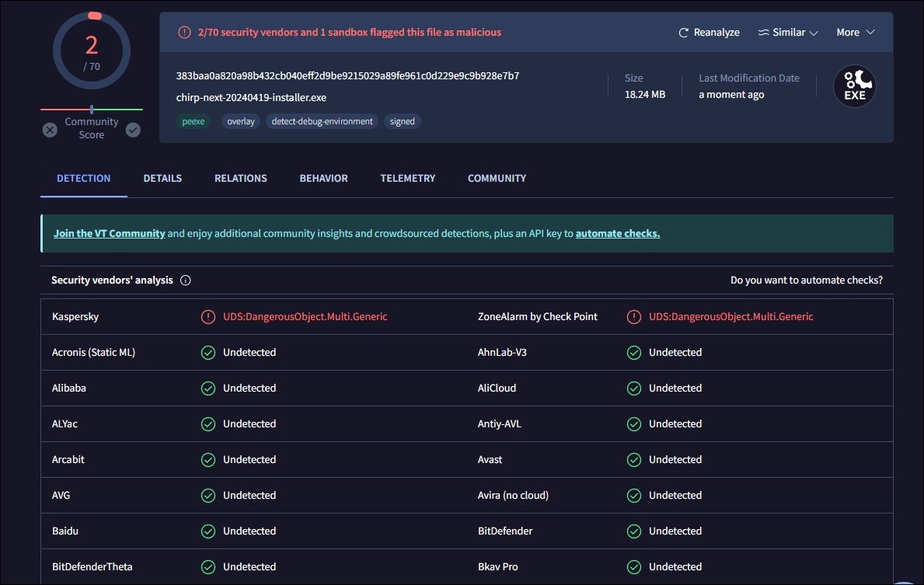The width and height of the screenshot is (924, 585).
Task: Click Alibaba undetected check icon
Action: pyautogui.click(x=208, y=388)
